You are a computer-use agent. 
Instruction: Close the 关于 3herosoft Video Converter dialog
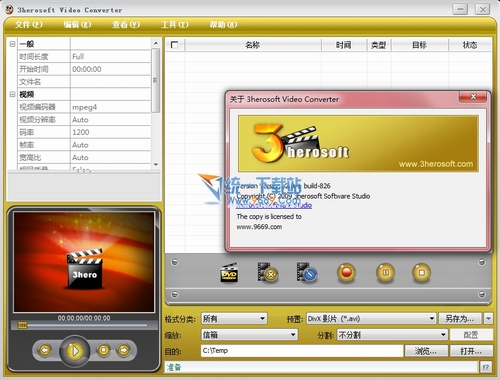click(473, 97)
